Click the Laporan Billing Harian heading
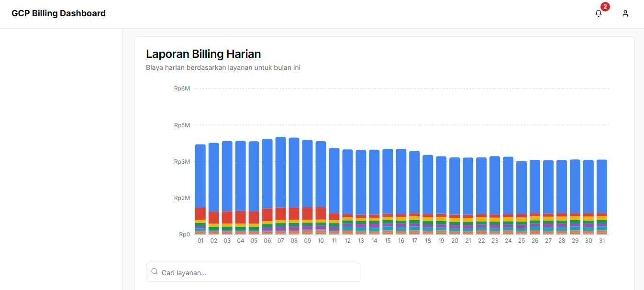The image size is (644, 290). [203, 54]
